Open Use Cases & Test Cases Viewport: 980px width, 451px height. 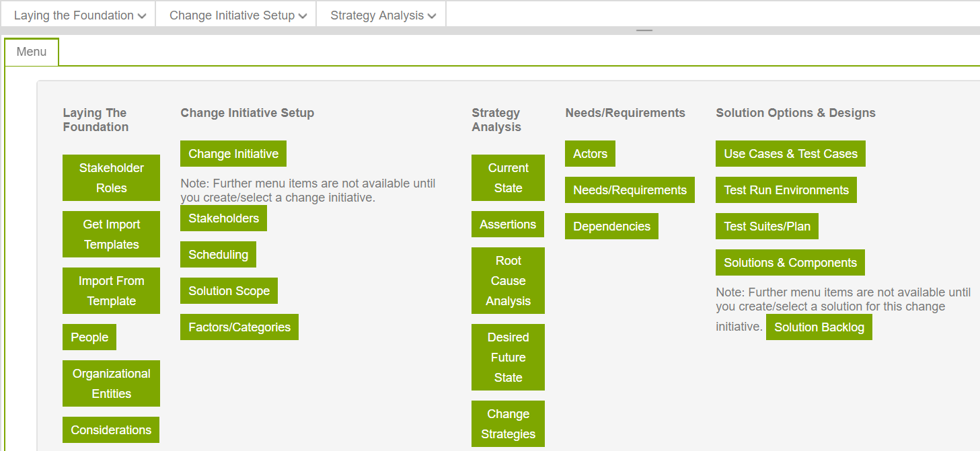click(x=790, y=154)
